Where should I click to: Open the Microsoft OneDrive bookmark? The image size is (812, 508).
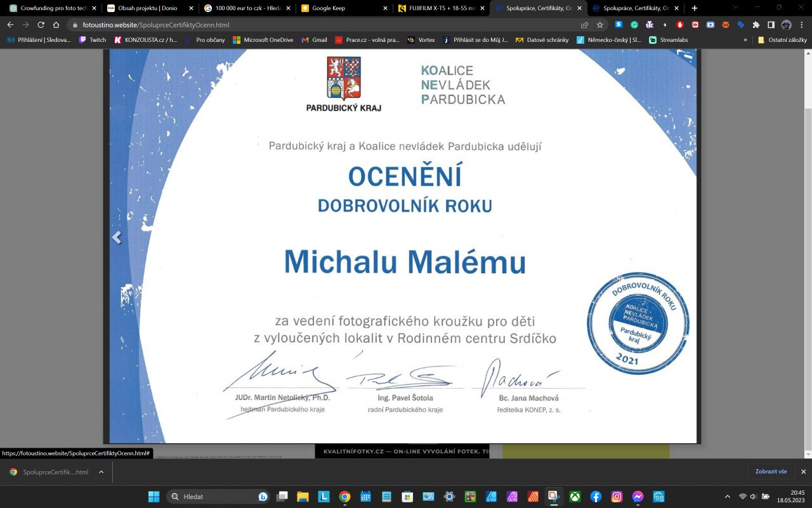point(263,39)
